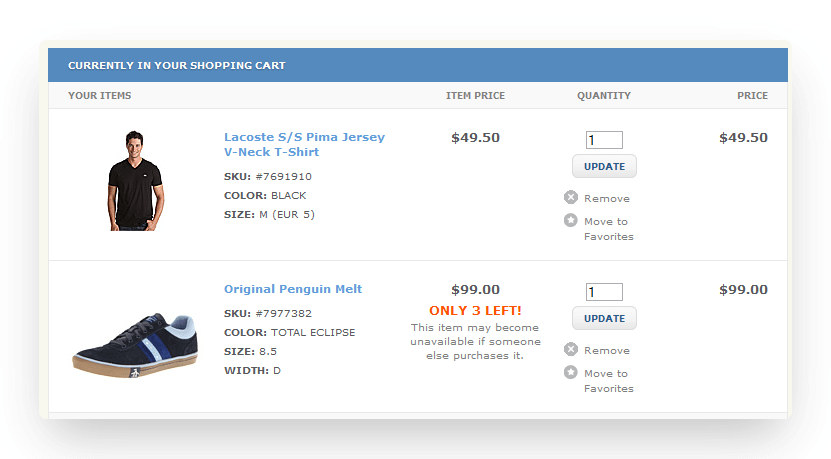Viewport: 831px width, 459px height.
Task: Click the star favorites icon for Original Penguin Melt
Action: [x=571, y=372]
